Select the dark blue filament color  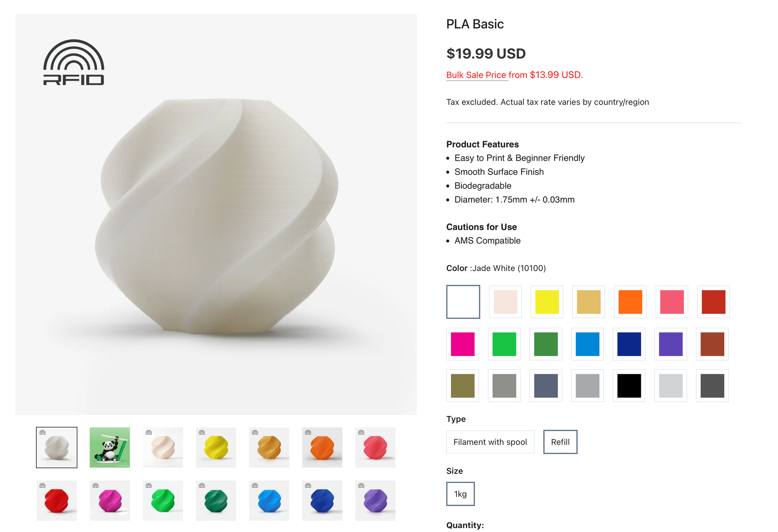point(629,344)
